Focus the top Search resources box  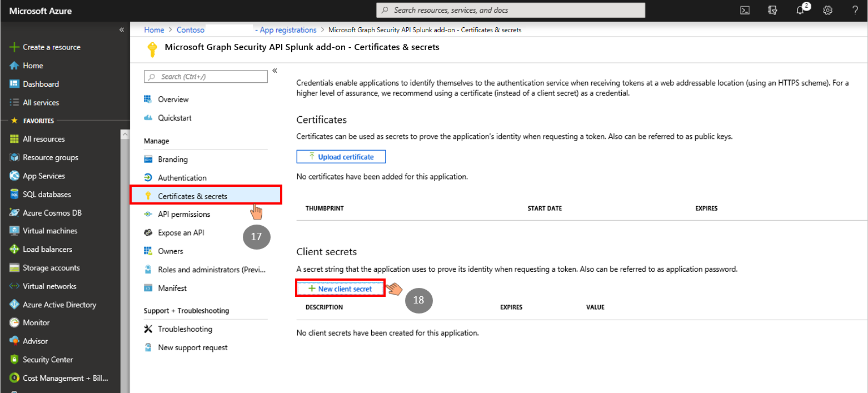(x=511, y=10)
